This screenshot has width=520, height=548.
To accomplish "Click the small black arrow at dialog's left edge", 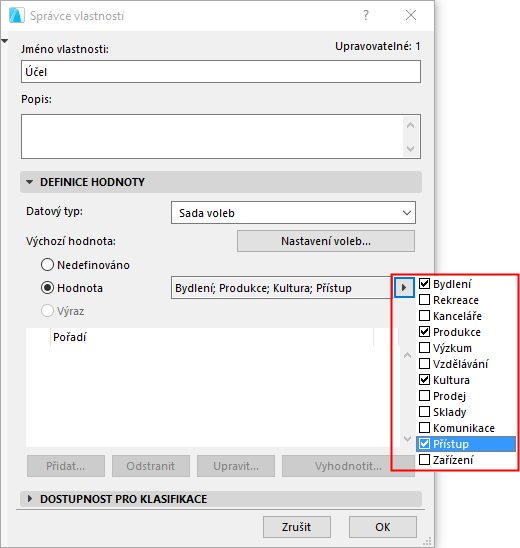I will pos(5,41).
